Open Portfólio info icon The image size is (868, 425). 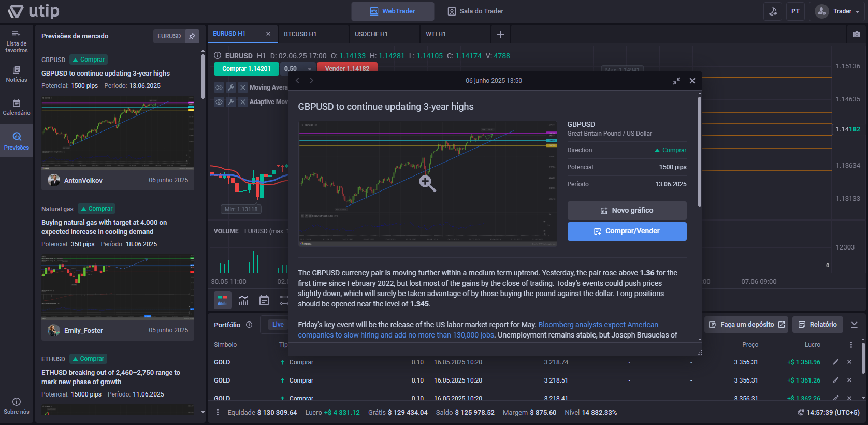coord(249,325)
